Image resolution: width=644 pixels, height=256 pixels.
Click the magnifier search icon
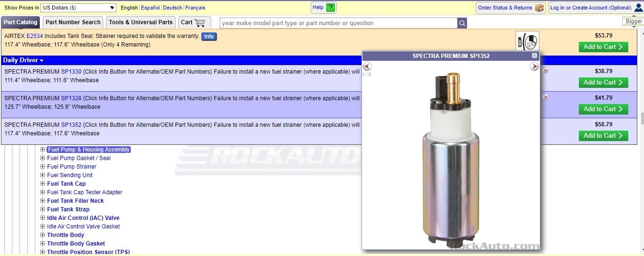pos(462,23)
